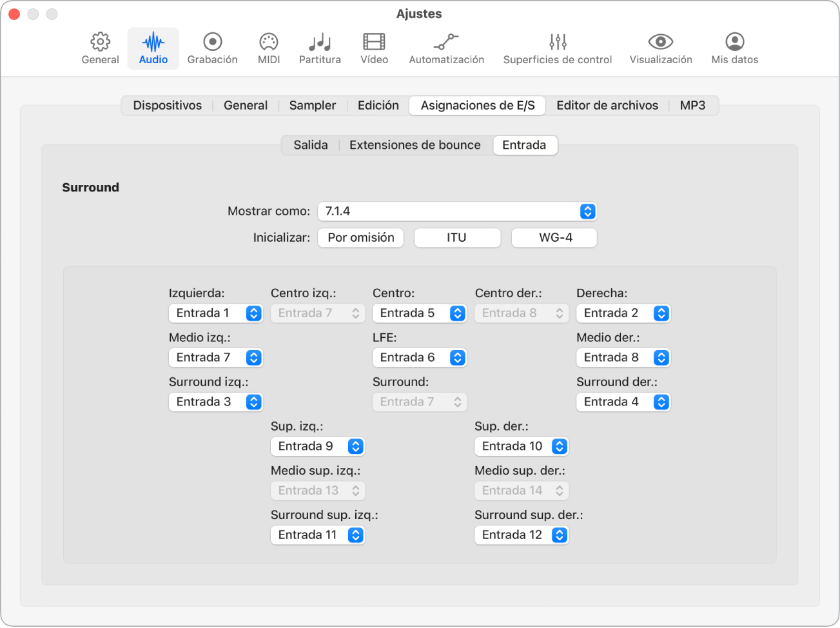
Task: Open the Vídeo film strip icon
Action: [x=374, y=42]
